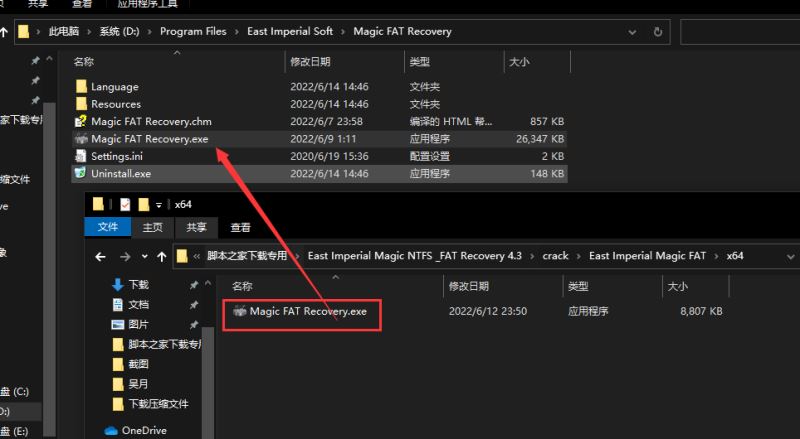Click the properties checkmark icon in x64 title bar
This screenshot has height=439, width=800.
[125, 205]
